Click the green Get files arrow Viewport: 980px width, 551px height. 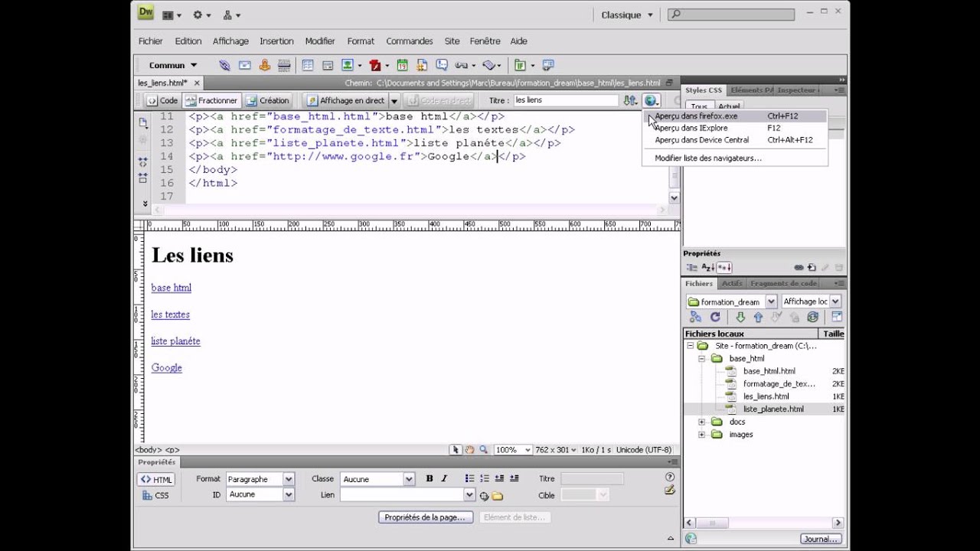[740, 317]
